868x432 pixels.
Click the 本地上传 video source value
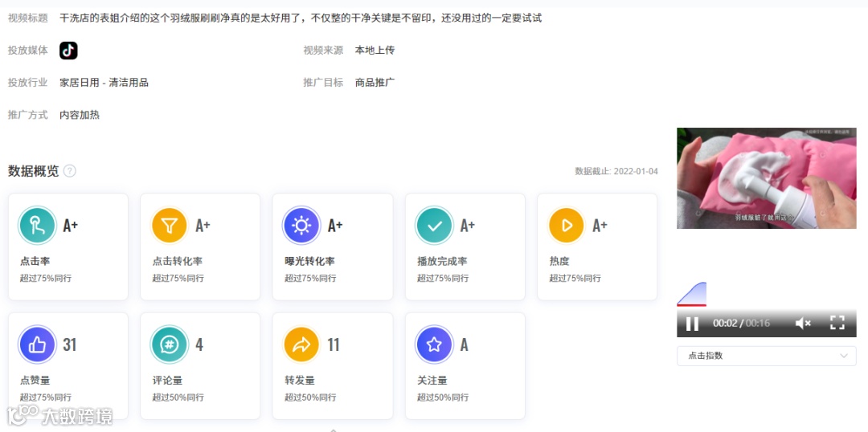click(x=375, y=51)
